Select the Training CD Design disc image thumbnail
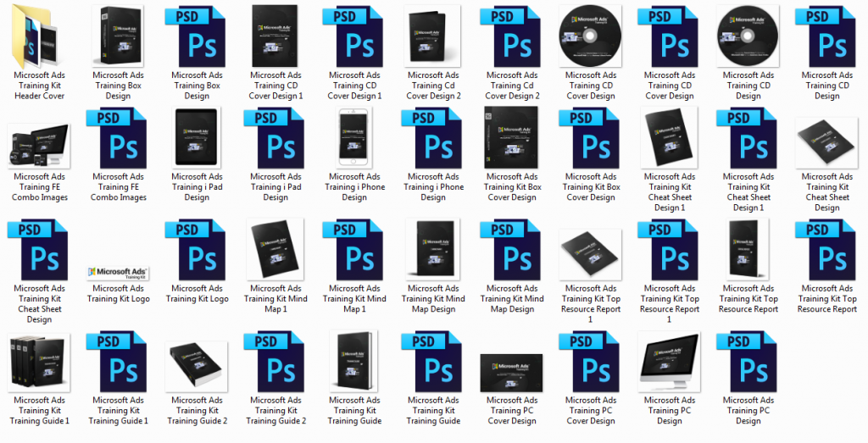The height and width of the screenshot is (443, 868). click(x=748, y=36)
